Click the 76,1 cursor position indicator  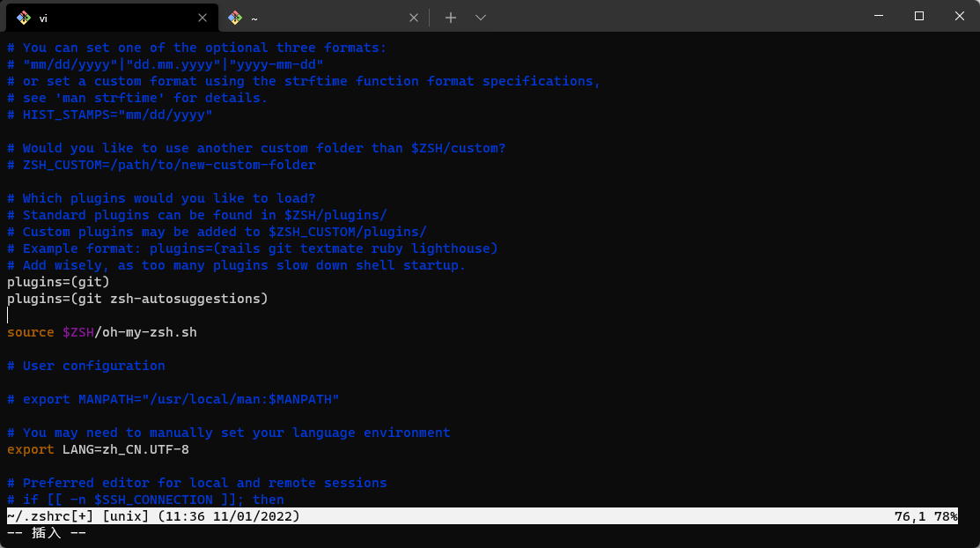[x=910, y=516]
